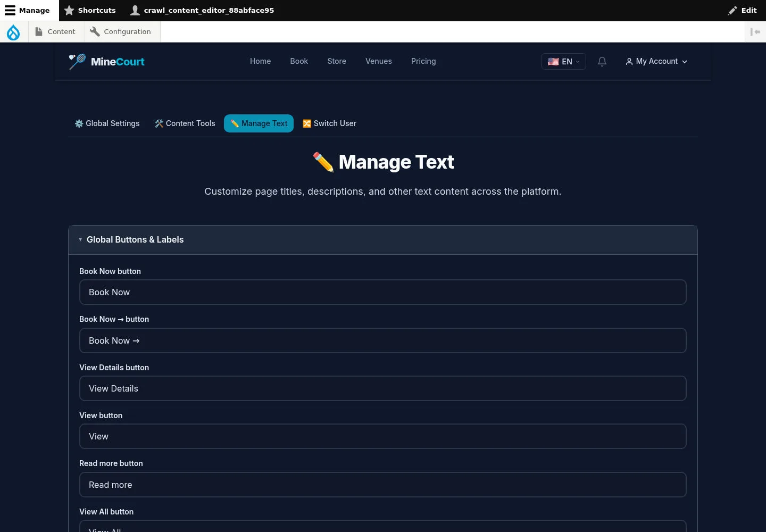The image size is (766, 532).
Task: Switch to Global Settings tab
Action: [x=107, y=123]
